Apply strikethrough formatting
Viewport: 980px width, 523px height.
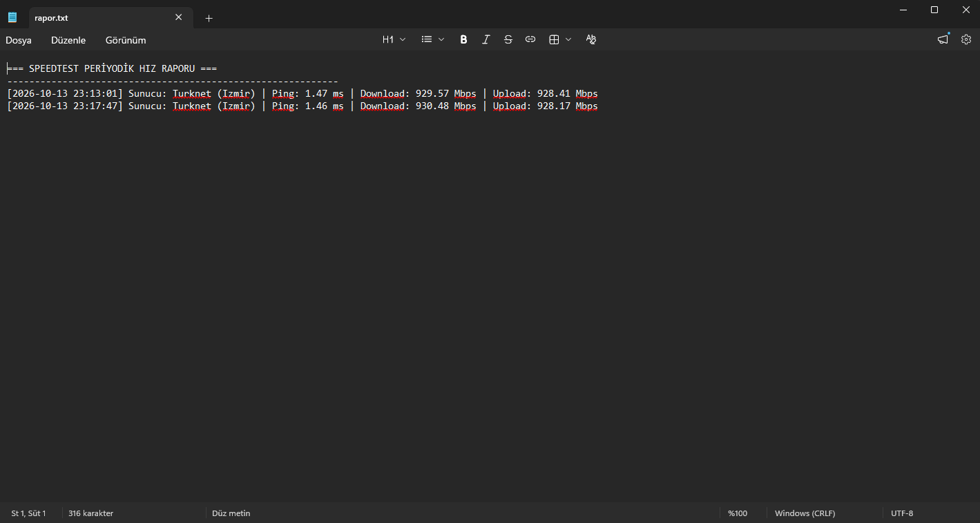(x=508, y=40)
